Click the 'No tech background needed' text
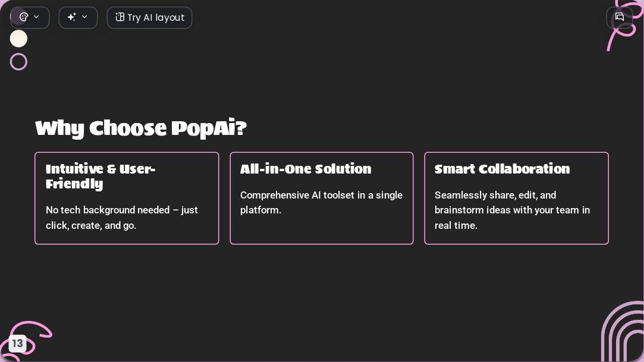This screenshot has height=362, width=644. (x=121, y=218)
